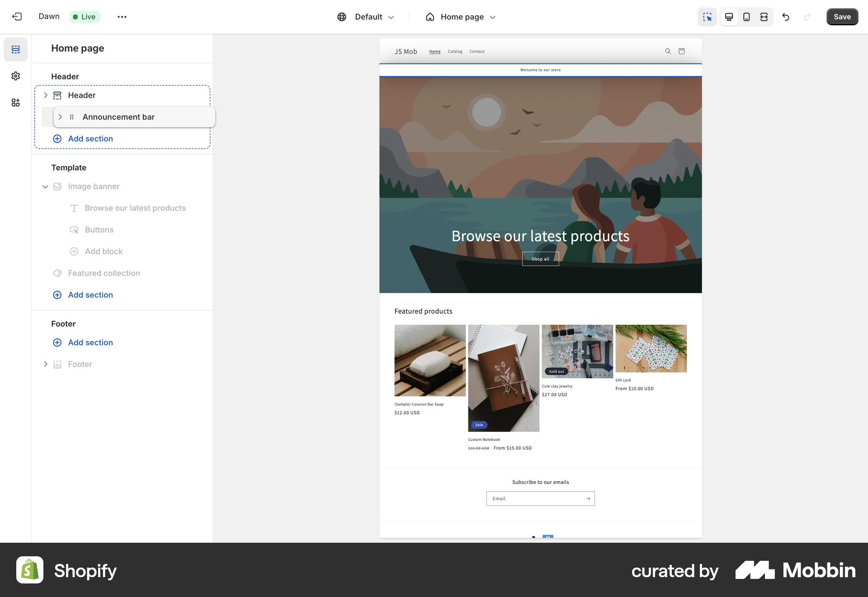Grab the Announcement bar drag handle
Screen dimensions: 868x597
coord(72,117)
